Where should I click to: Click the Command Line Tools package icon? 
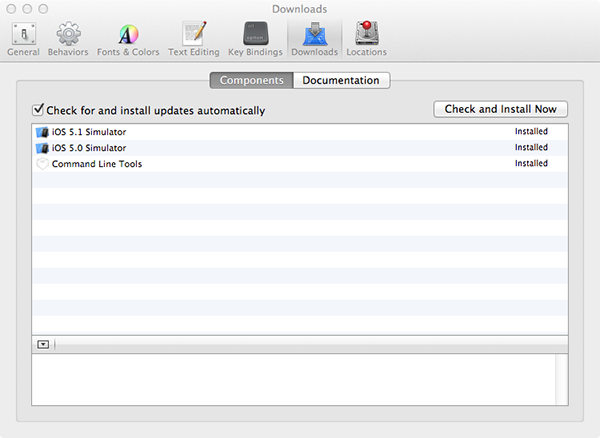(42, 164)
